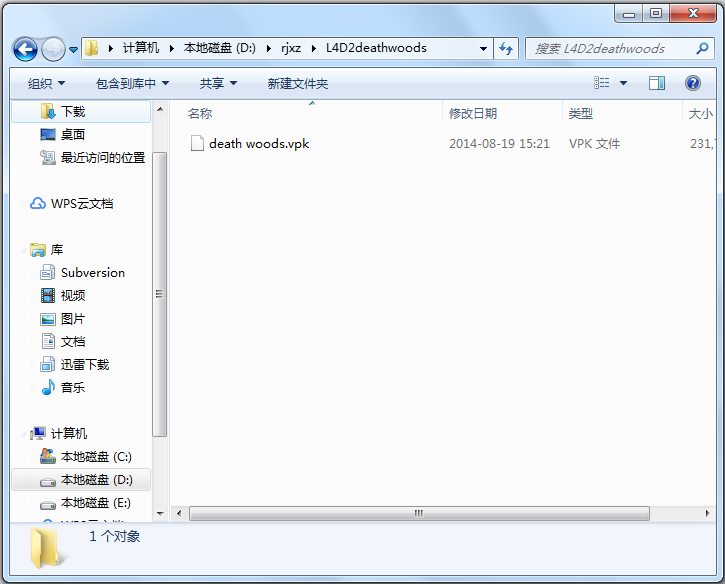
Task: Click the horizontal scrollbar in file list
Action: [418, 513]
